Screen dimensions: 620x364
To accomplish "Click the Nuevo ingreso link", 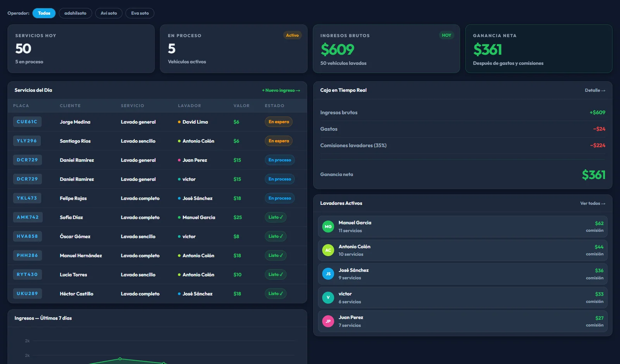I will pyautogui.click(x=281, y=90).
